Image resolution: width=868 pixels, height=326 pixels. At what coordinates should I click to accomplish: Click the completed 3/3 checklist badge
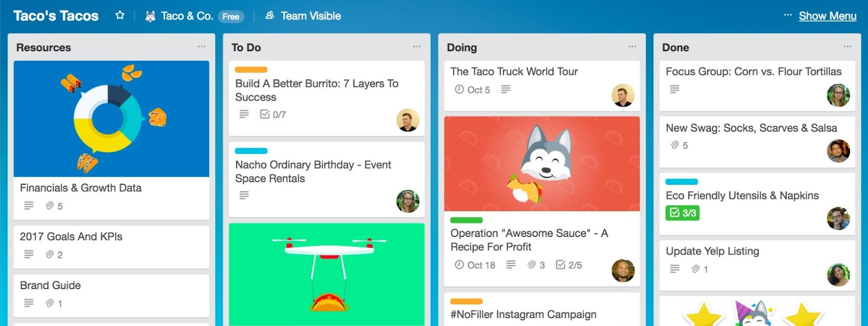tap(682, 212)
